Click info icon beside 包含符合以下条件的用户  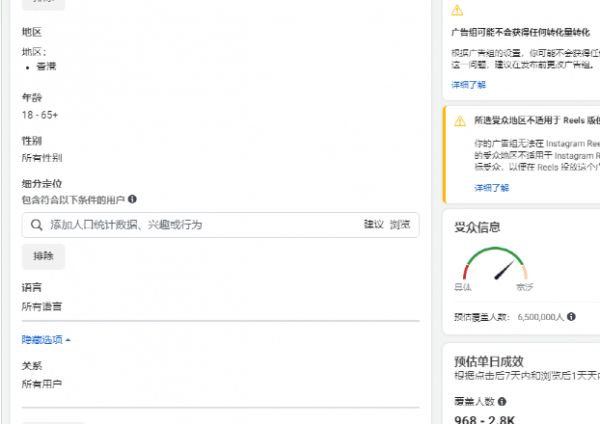tap(132, 199)
